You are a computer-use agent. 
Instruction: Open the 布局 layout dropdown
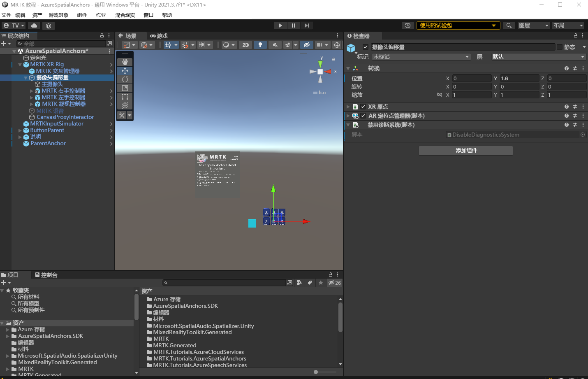click(568, 26)
